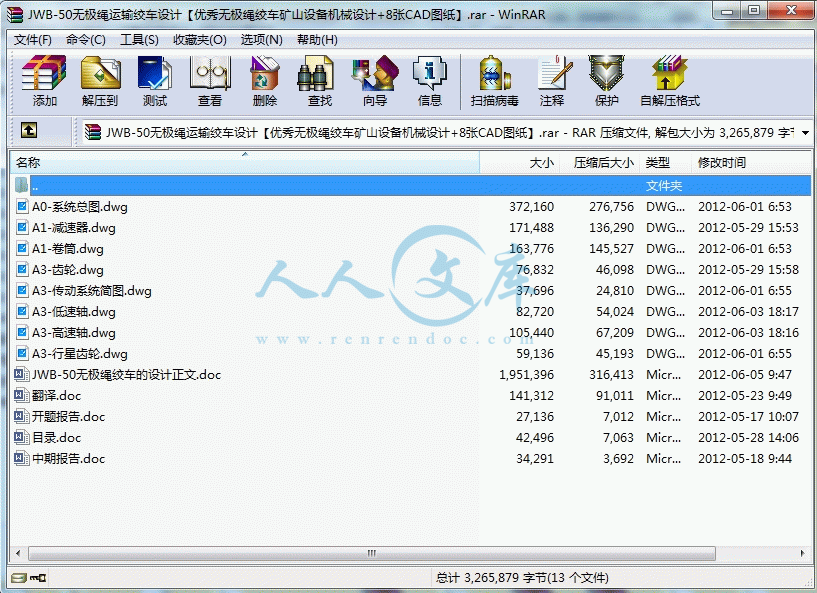
Task: Click the drive icon in the status bar
Action: point(19,577)
